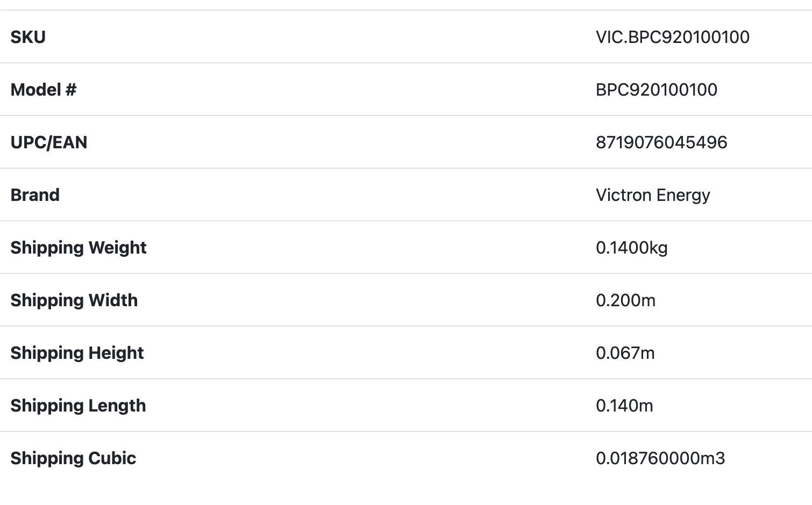Select the 8719076045496 barcode number
The width and height of the screenshot is (812, 505).
click(661, 142)
